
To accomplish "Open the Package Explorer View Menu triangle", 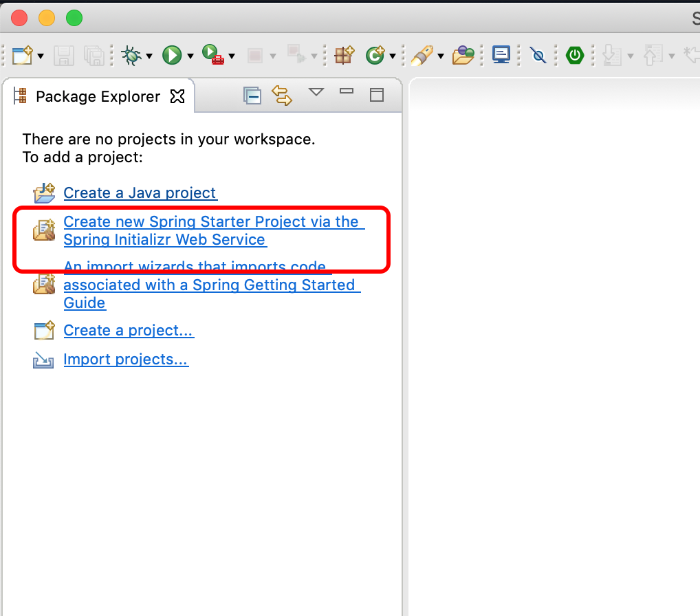I will pos(316,92).
